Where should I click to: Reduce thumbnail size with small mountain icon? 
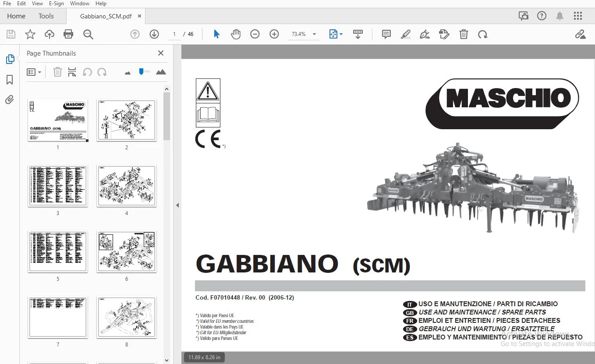point(128,73)
